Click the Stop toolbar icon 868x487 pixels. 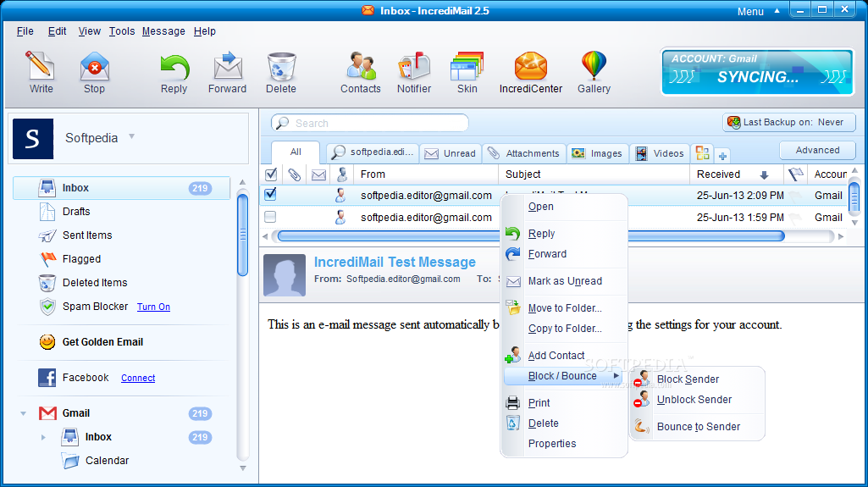click(94, 72)
